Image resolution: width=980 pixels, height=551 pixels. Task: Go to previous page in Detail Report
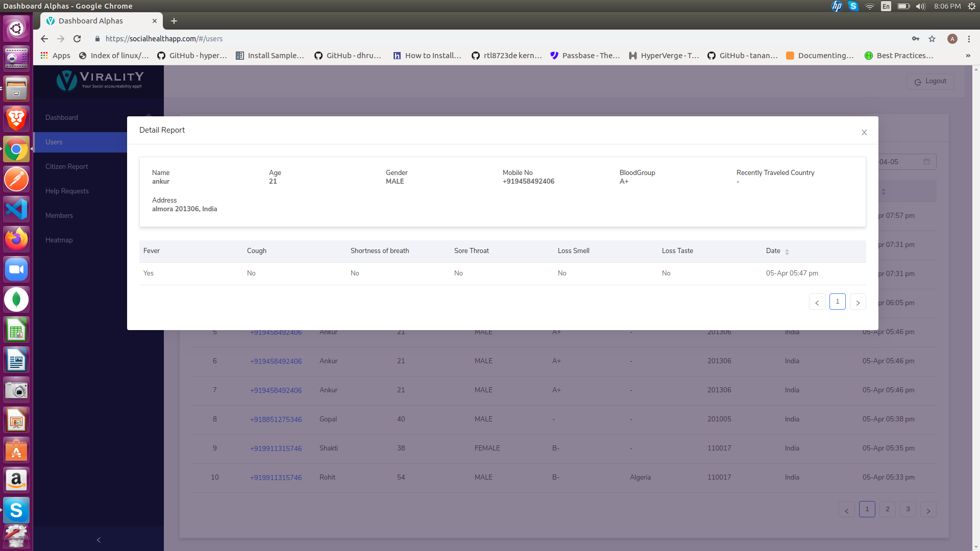tap(817, 302)
